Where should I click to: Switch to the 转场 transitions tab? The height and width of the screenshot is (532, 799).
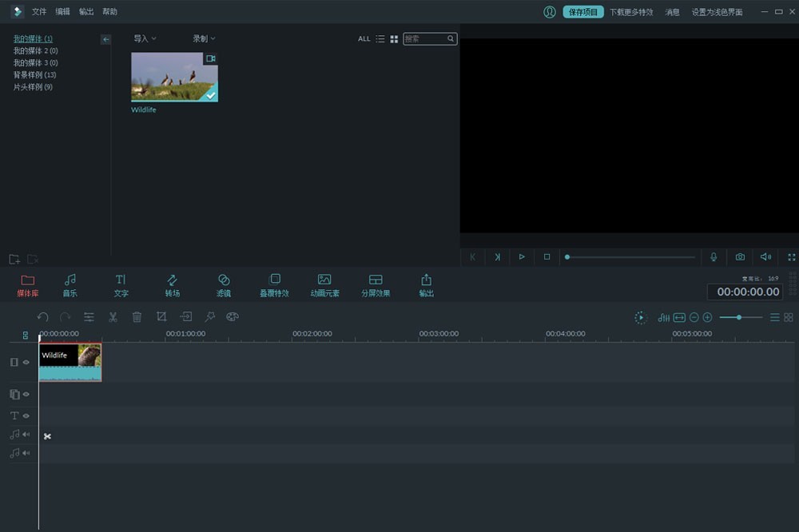click(x=173, y=285)
